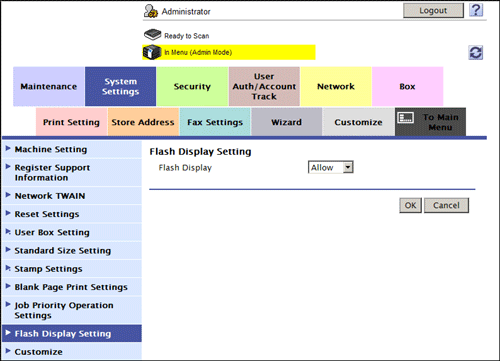
Task: Select Blank Page Print Settings item
Action: coord(72,287)
